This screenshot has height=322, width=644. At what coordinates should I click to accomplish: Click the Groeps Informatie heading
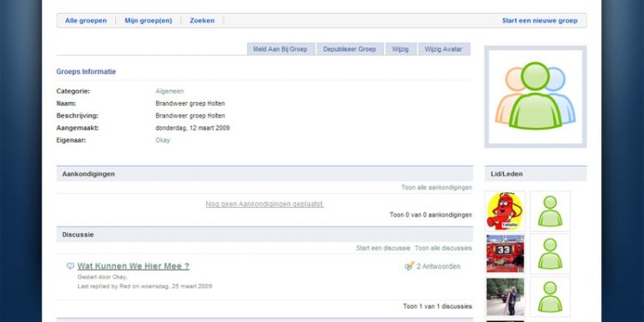(x=86, y=71)
